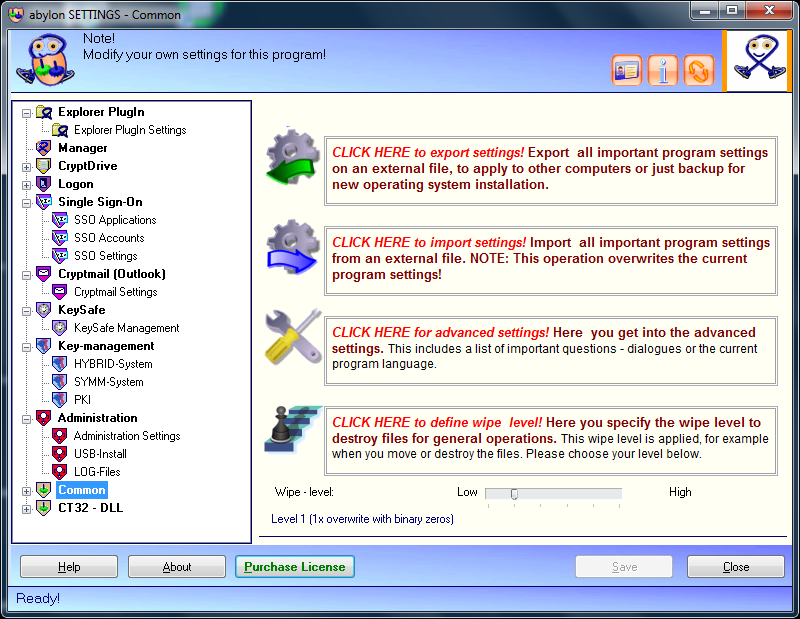Click the USB-Install red shield icon

tap(60, 454)
